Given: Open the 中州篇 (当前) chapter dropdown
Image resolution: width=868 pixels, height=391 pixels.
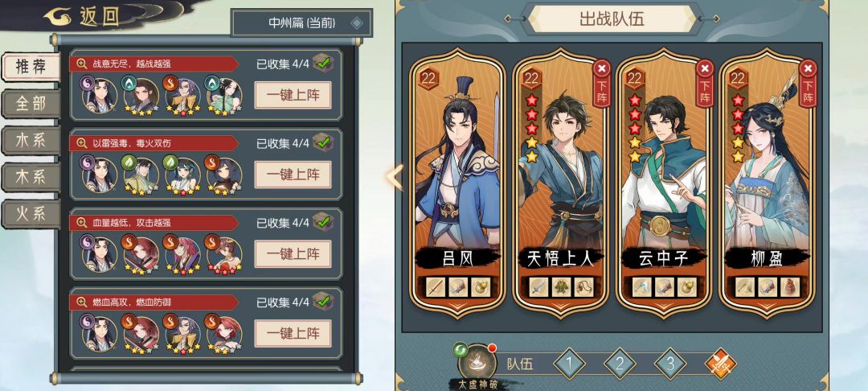Looking at the screenshot, I should click(301, 23).
